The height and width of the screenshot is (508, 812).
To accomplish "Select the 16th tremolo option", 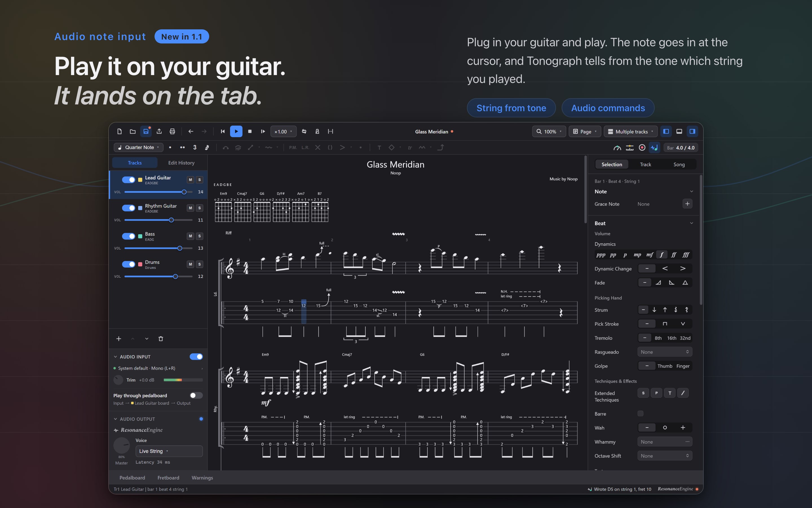I will [x=671, y=338].
